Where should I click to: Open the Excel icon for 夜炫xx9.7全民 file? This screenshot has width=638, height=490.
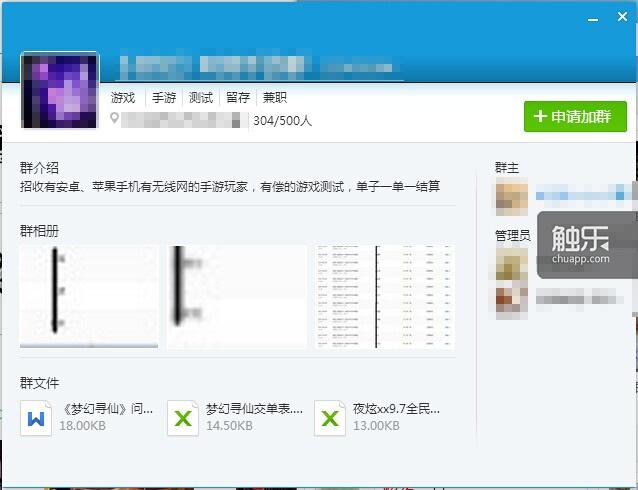click(x=329, y=417)
